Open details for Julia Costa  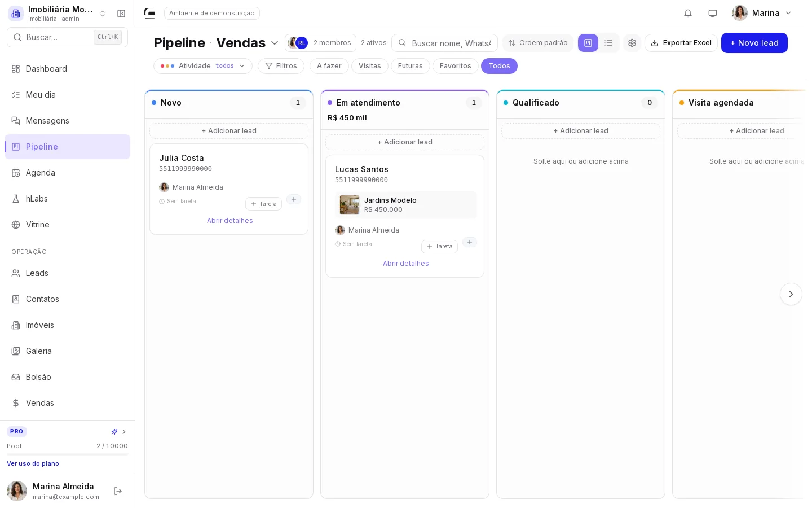[230, 221]
